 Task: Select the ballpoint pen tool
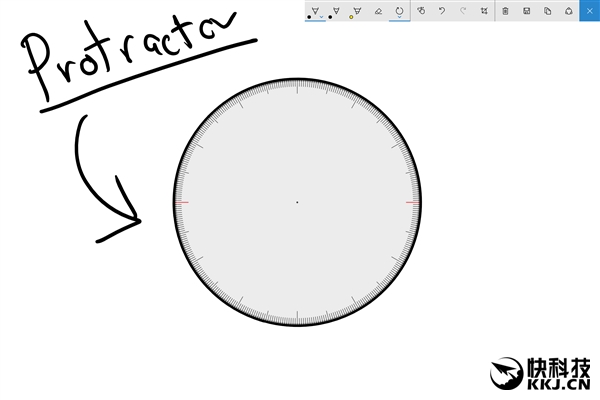(314, 11)
